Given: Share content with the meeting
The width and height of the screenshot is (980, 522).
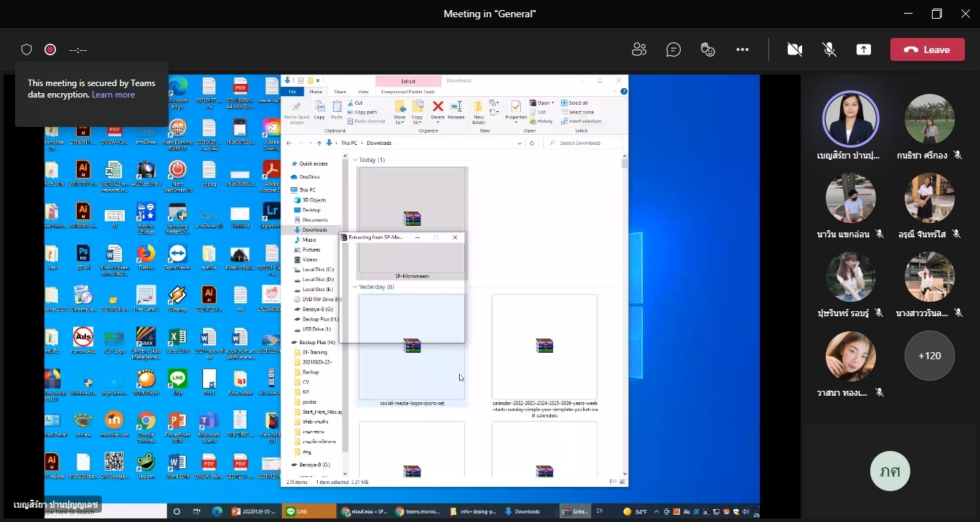Looking at the screenshot, I should (864, 49).
